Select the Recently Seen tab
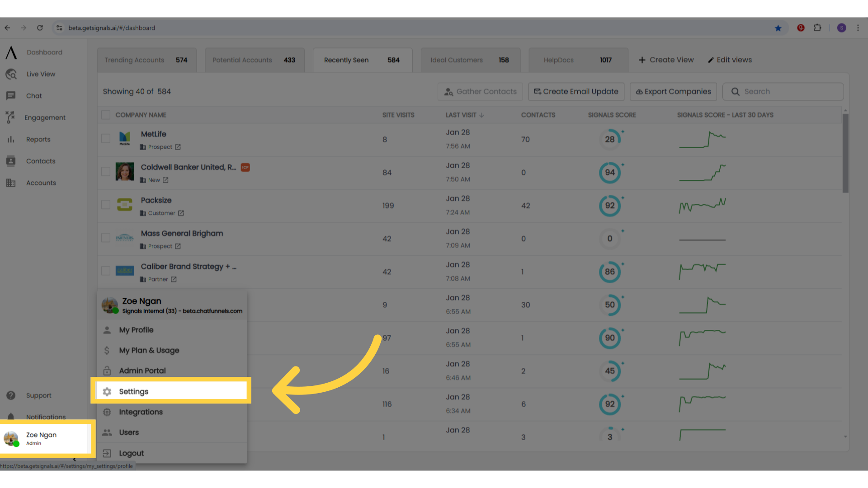 point(363,60)
